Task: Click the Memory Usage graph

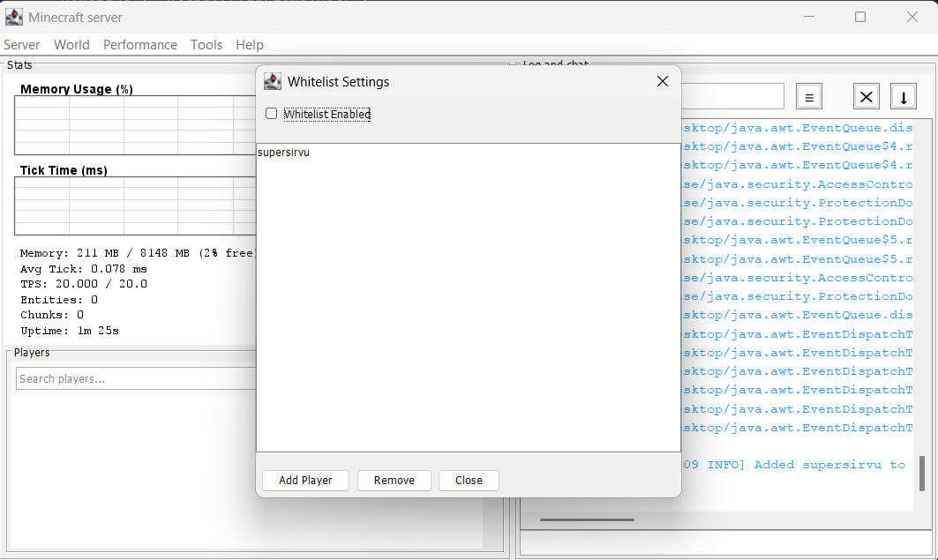Action: pos(135,125)
